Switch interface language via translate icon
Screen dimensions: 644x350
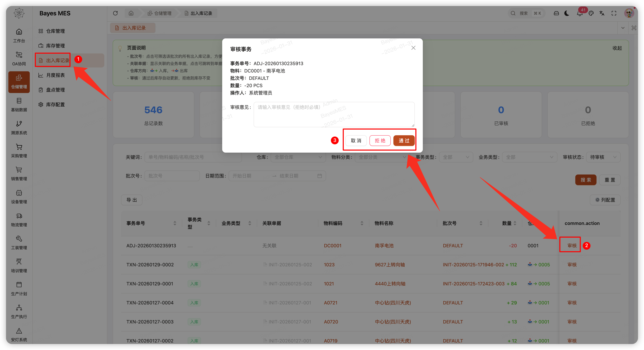click(602, 13)
